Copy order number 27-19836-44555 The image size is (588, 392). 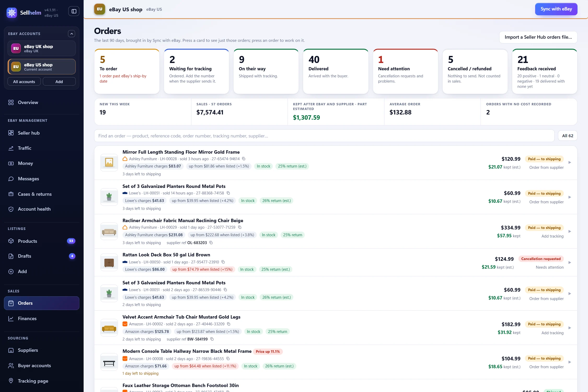228,359
